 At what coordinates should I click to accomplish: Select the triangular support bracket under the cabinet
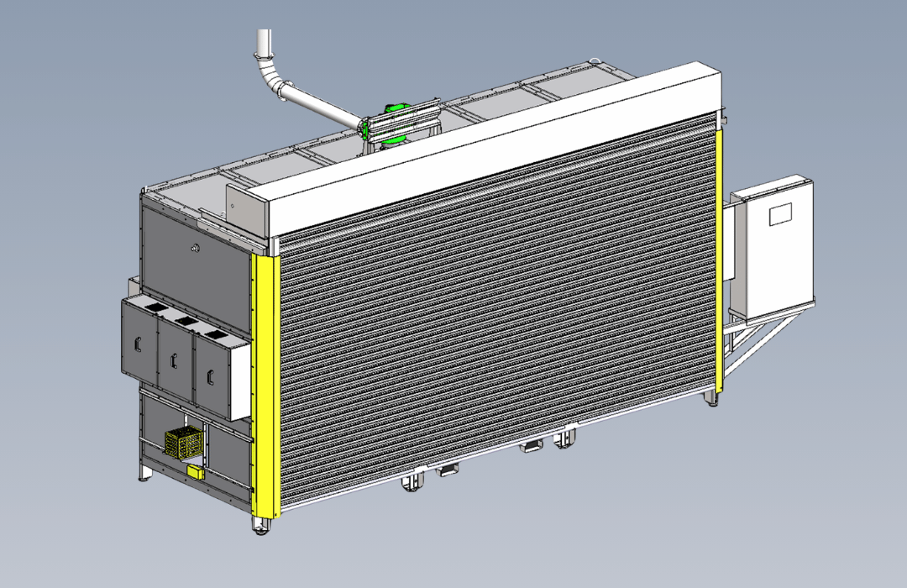(x=763, y=341)
